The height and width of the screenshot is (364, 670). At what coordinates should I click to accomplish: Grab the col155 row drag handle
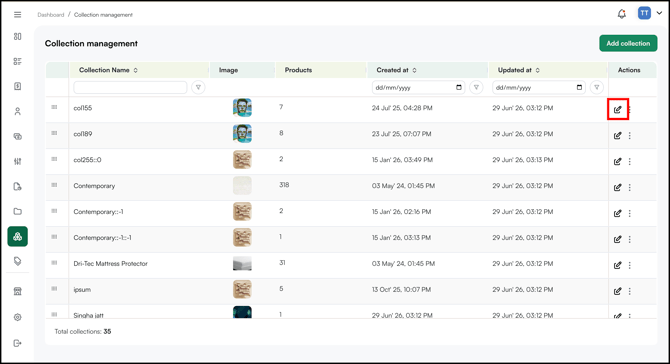[54, 107]
